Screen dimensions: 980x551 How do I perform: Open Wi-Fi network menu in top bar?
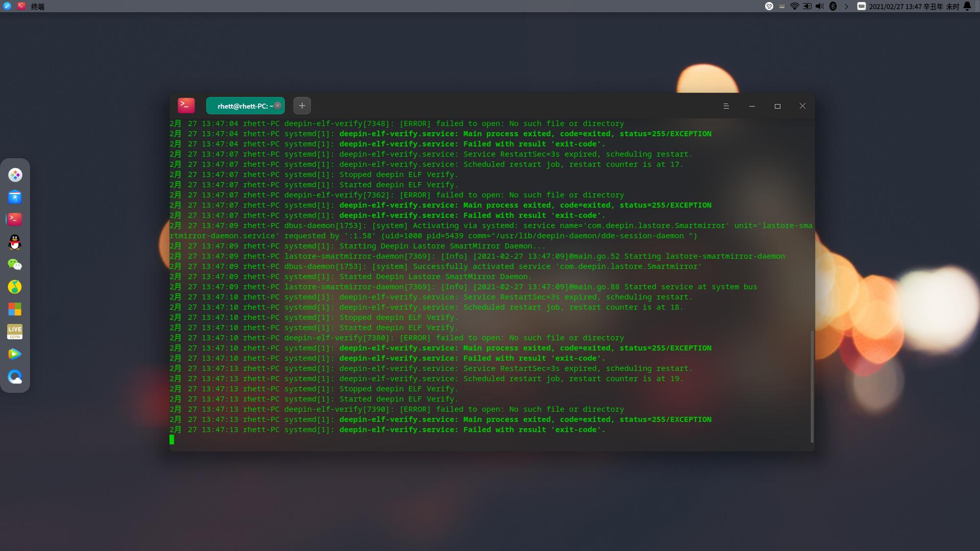[x=794, y=6]
